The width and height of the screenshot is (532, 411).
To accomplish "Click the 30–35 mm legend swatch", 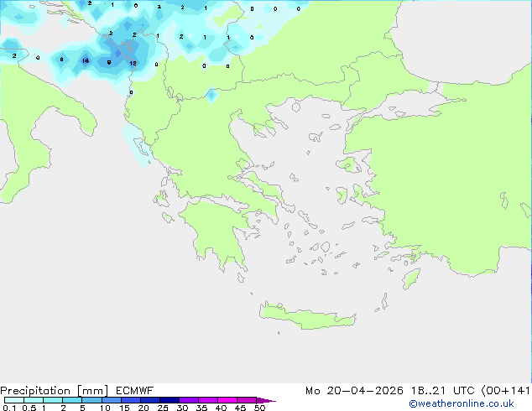I will point(189,400).
